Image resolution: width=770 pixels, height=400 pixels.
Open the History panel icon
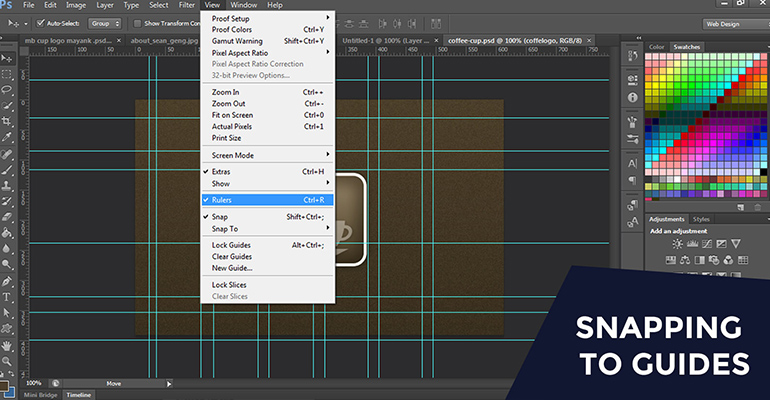632,55
